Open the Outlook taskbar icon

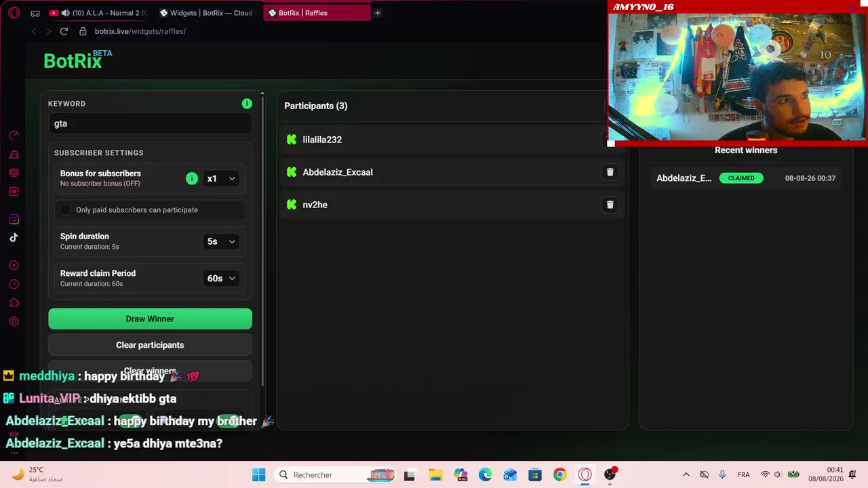[x=510, y=474]
